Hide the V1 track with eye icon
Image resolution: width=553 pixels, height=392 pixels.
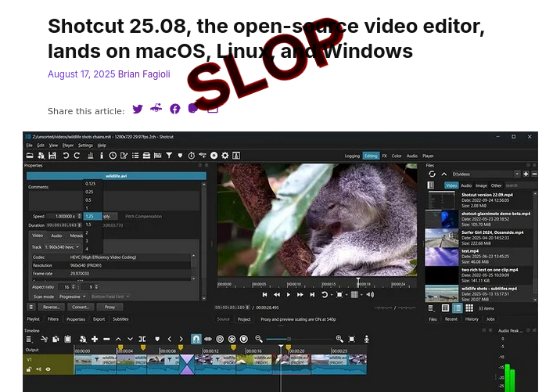click(x=48, y=369)
